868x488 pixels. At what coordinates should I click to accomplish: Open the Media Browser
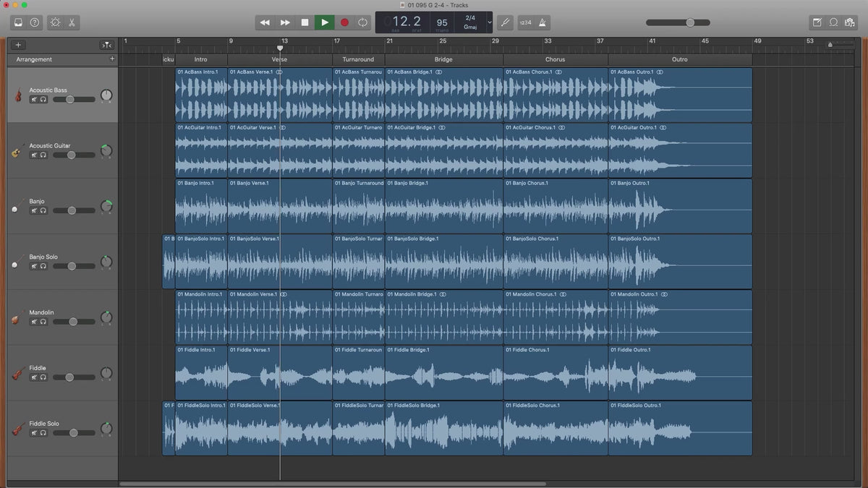click(849, 22)
